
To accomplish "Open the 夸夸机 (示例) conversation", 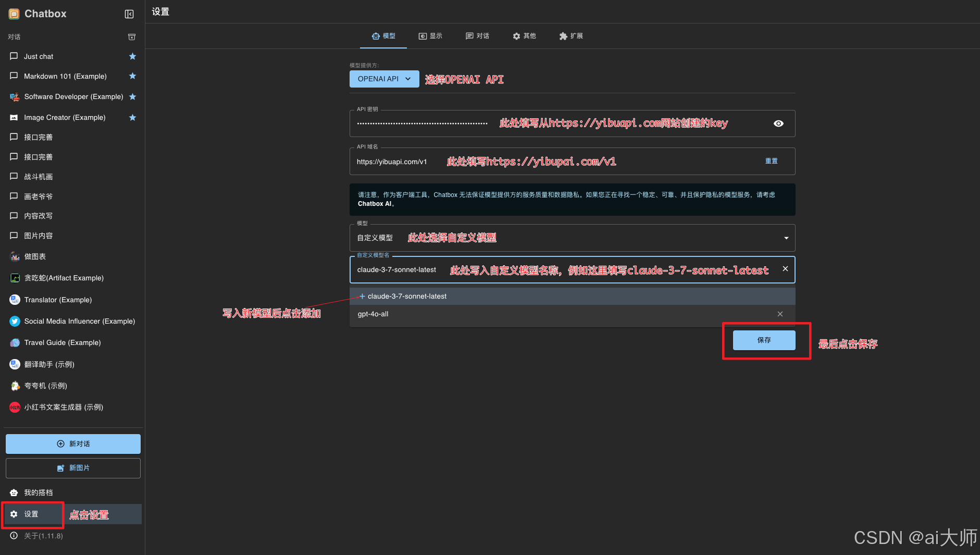I will tap(73, 386).
